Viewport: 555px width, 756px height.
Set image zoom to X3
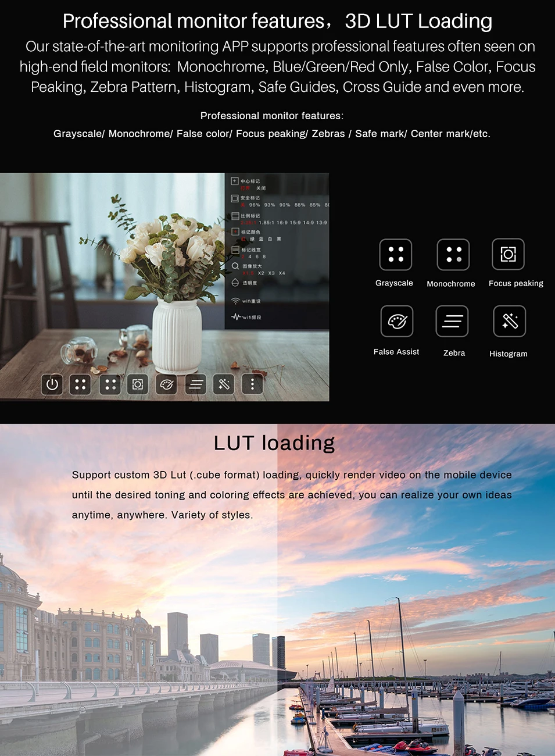point(271,273)
